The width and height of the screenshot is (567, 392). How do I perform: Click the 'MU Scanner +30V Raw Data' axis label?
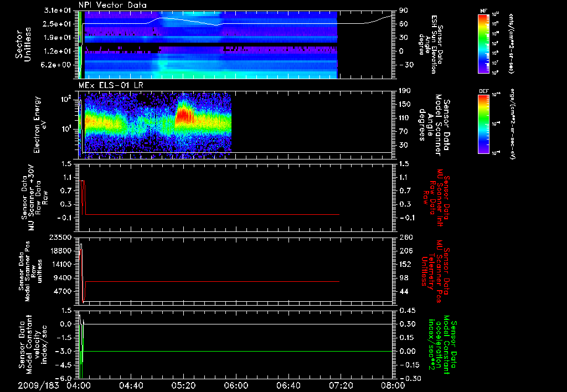point(35,198)
